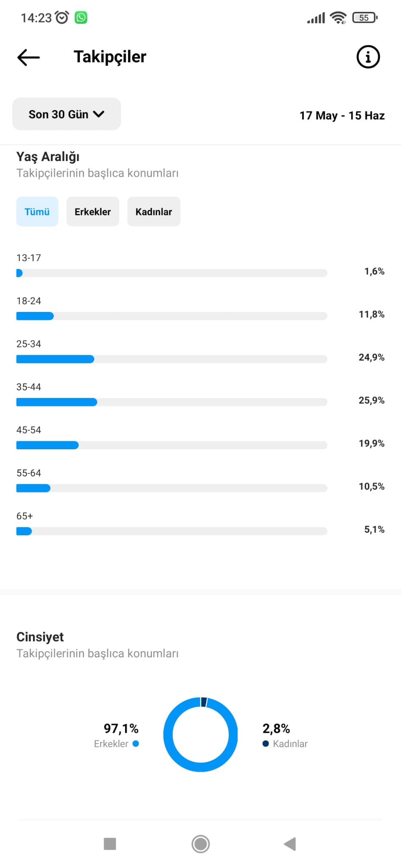
Task: Tap the battery indicator icon
Action: (x=365, y=18)
